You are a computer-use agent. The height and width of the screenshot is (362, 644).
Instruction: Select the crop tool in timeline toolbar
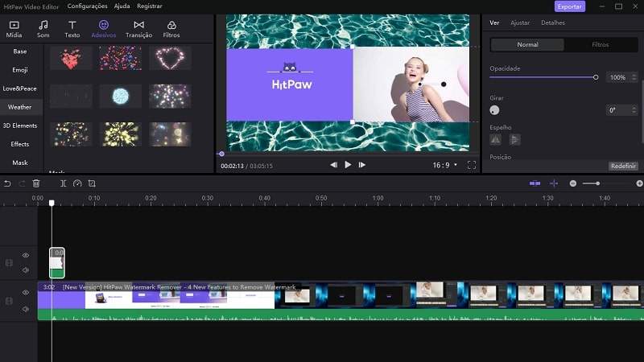92,183
